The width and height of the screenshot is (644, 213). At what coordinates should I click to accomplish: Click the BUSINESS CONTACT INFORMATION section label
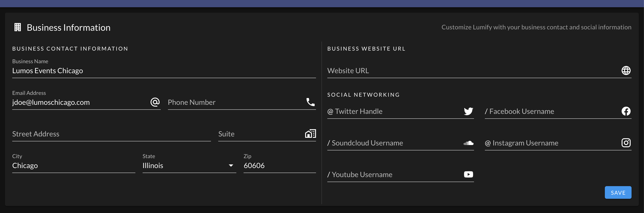[x=70, y=49]
